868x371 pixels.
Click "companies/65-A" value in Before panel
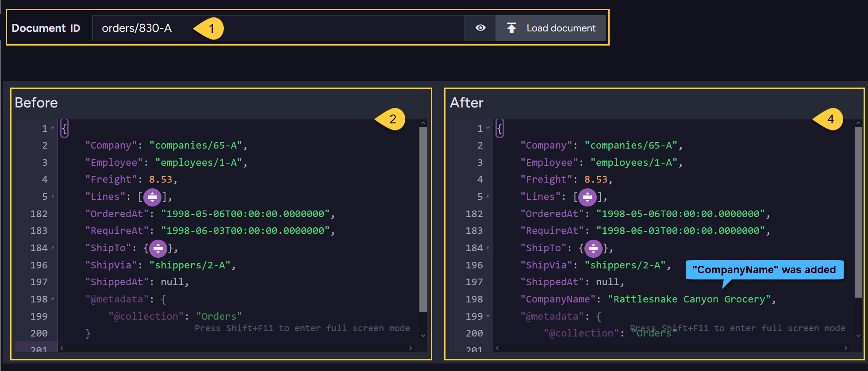point(196,145)
